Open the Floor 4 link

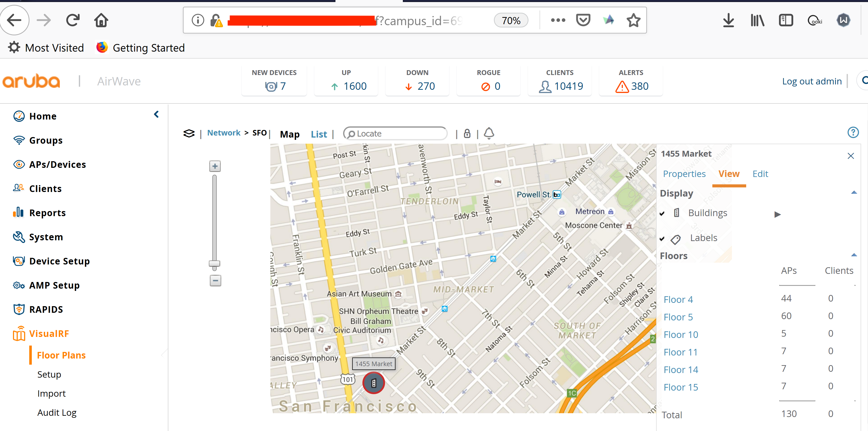click(x=678, y=300)
